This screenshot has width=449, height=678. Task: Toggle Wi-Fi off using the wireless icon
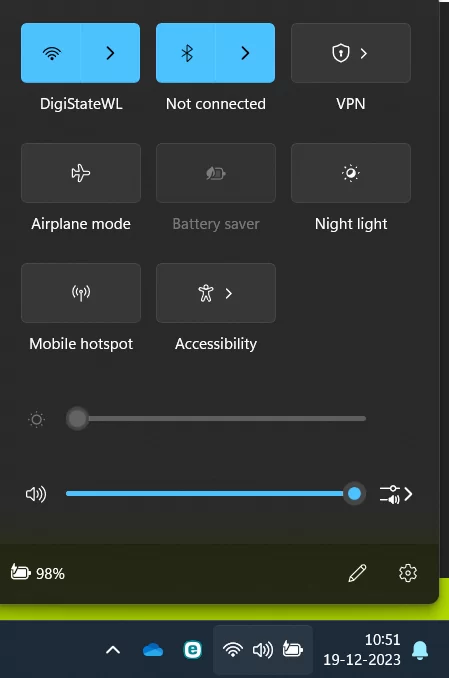51,53
